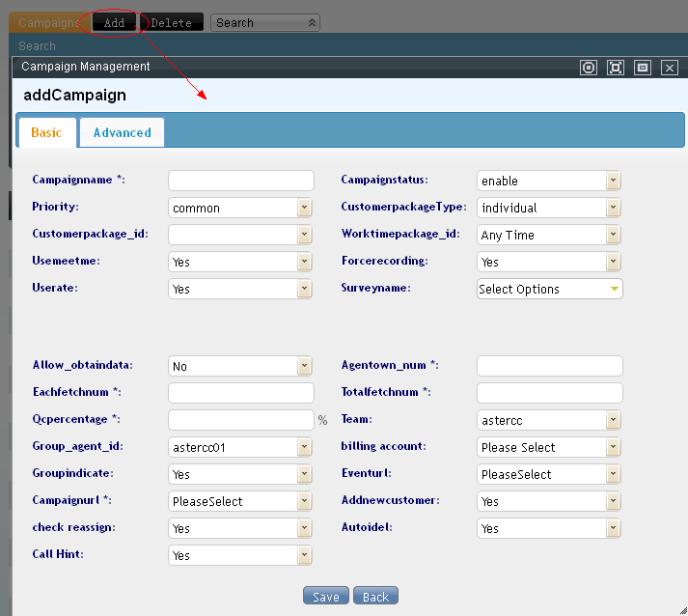Click the stop icon in the Campaign Management titlebar

coord(589,68)
